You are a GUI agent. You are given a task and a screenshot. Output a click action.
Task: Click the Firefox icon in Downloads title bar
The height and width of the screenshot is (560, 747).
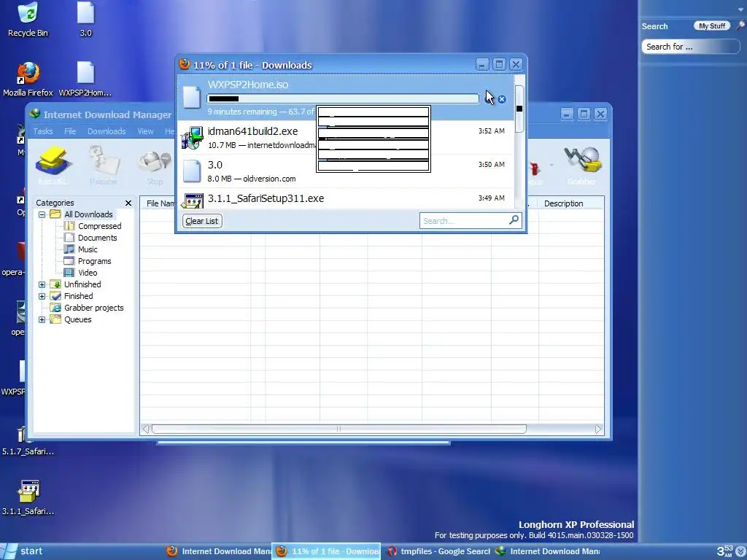tap(185, 64)
